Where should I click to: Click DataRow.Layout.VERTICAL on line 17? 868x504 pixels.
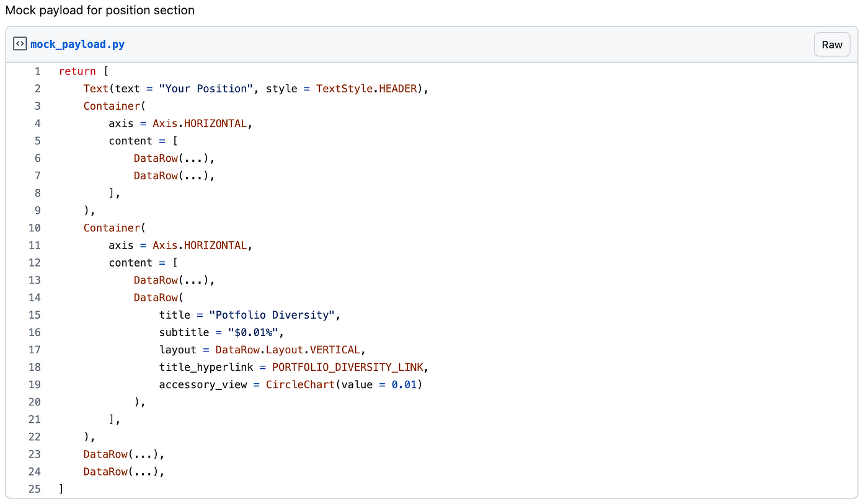click(288, 350)
